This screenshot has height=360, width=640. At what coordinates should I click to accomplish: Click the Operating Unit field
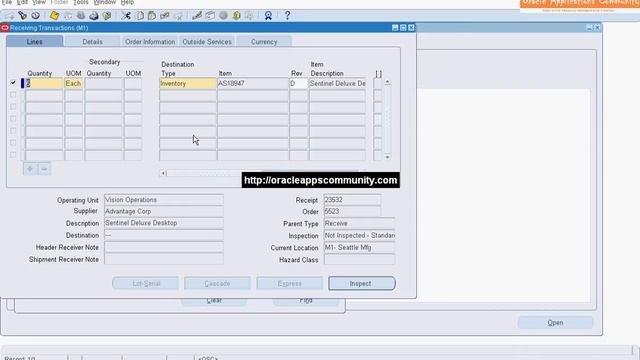point(164,200)
